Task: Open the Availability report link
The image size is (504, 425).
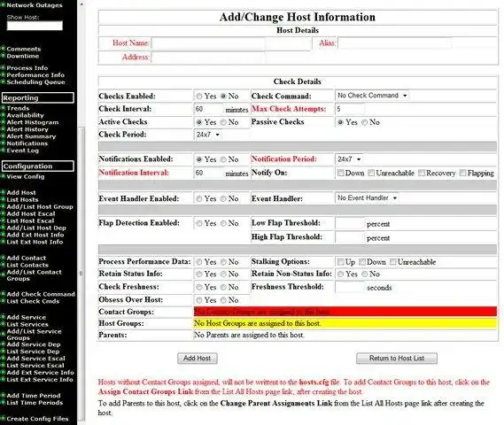Action: click(x=26, y=116)
